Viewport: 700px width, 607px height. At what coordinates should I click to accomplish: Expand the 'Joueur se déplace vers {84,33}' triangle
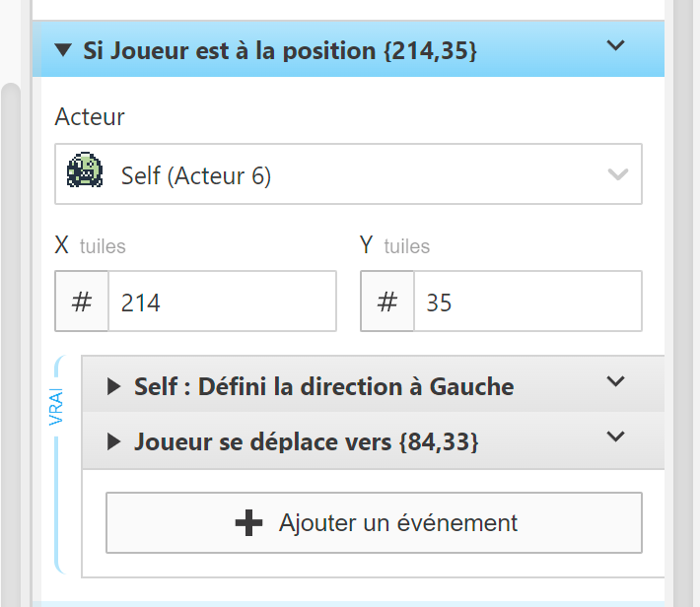click(113, 442)
